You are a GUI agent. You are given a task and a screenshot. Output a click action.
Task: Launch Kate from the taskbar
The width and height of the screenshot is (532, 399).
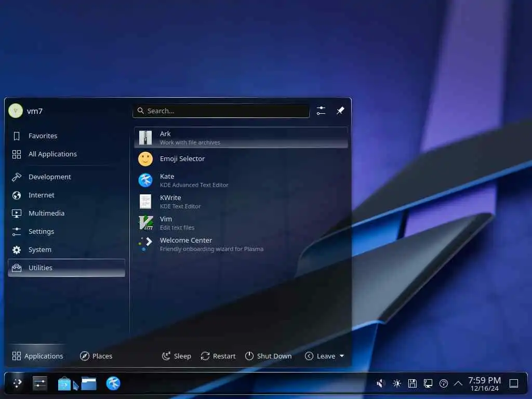click(113, 383)
